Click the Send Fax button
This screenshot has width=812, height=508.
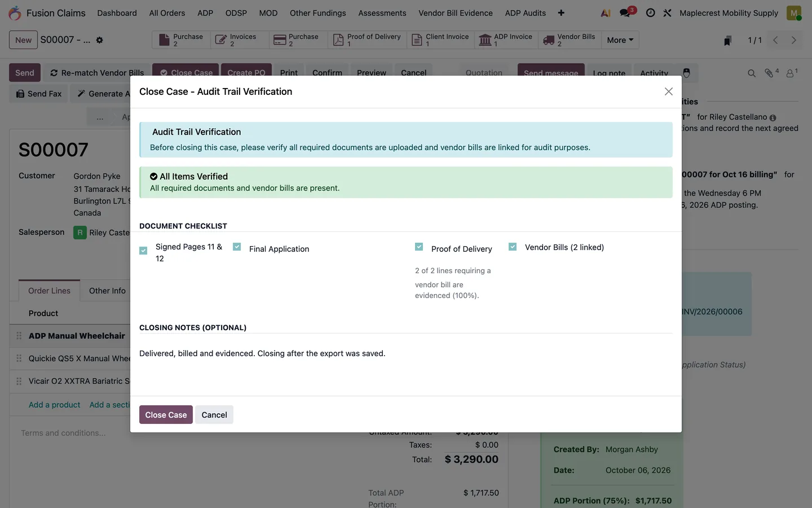click(x=39, y=94)
